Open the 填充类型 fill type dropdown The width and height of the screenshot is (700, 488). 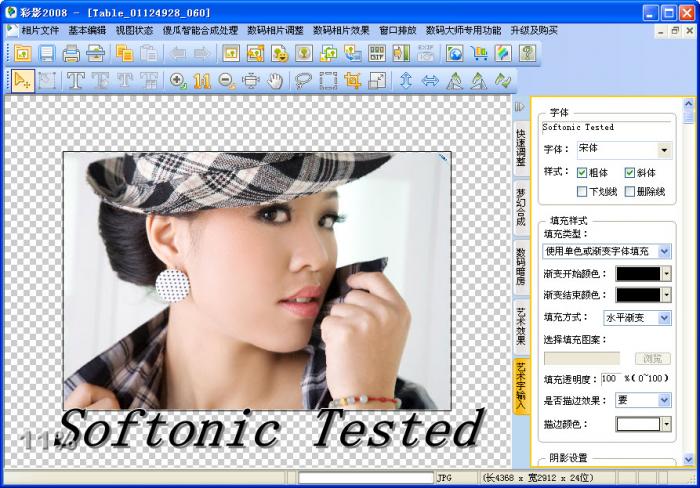[x=664, y=251]
